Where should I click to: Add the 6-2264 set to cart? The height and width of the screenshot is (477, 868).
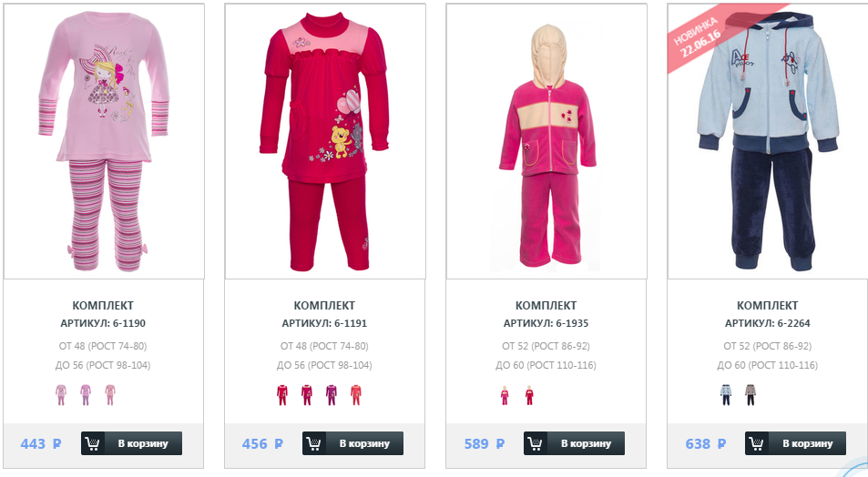pyautogui.click(x=796, y=443)
